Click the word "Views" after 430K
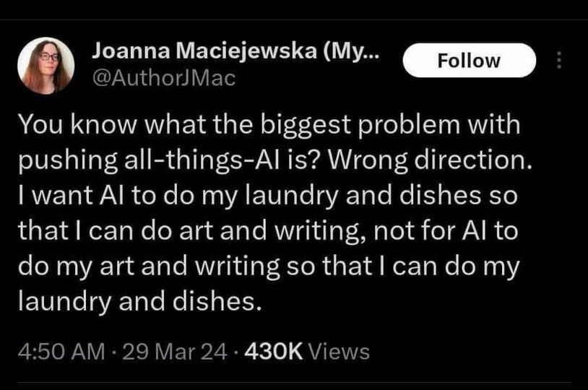 pyautogui.click(x=339, y=352)
